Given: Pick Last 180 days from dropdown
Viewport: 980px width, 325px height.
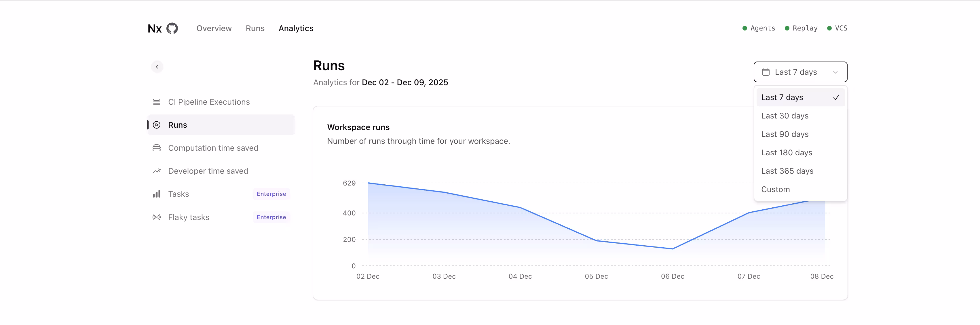Looking at the screenshot, I should (x=786, y=152).
